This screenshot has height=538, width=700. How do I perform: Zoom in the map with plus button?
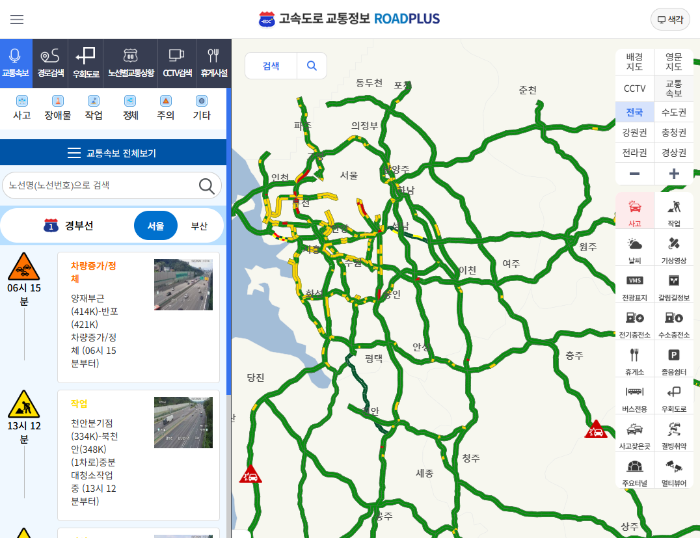(673, 174)
